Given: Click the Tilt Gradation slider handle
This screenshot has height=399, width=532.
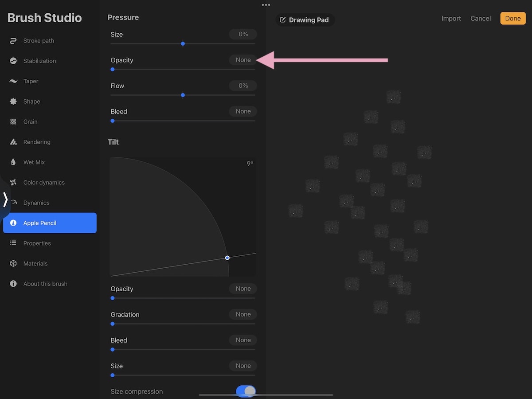Looking at the screenshot, I should point(113,324).
